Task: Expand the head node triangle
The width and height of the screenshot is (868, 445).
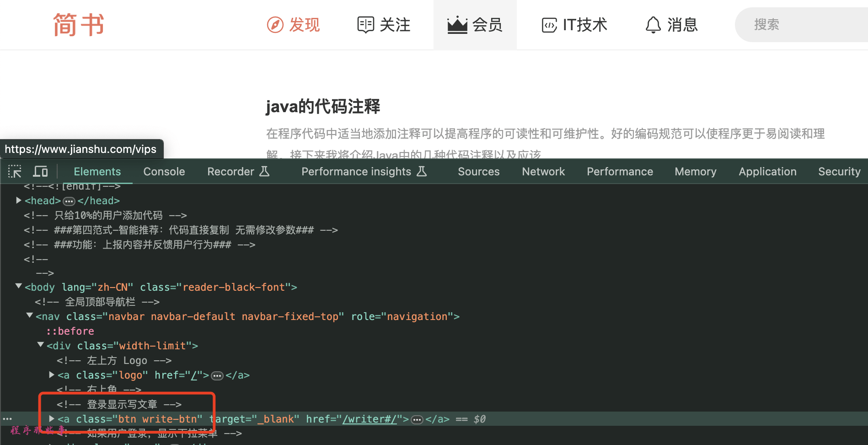Action: [19, 201]
